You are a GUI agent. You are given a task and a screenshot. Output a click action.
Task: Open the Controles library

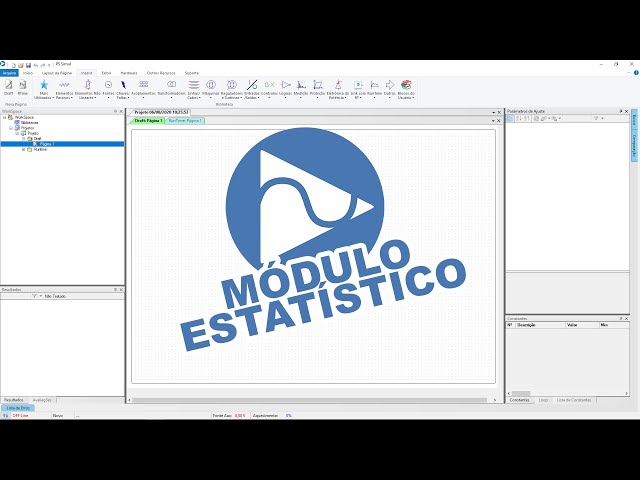tap(269, 88)
